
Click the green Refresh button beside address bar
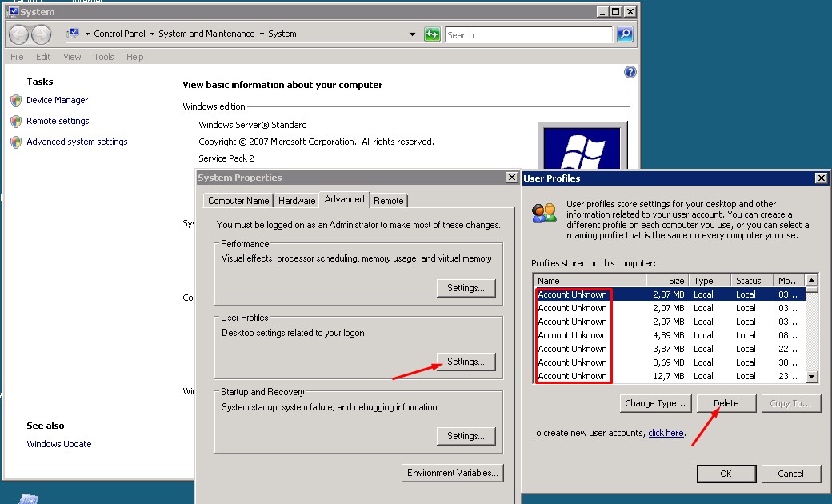pos(432,34)
